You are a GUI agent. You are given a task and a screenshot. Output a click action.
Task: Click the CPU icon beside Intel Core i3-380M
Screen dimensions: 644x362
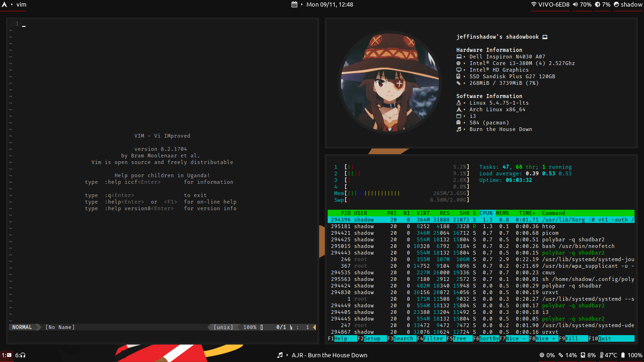[459, 63]
